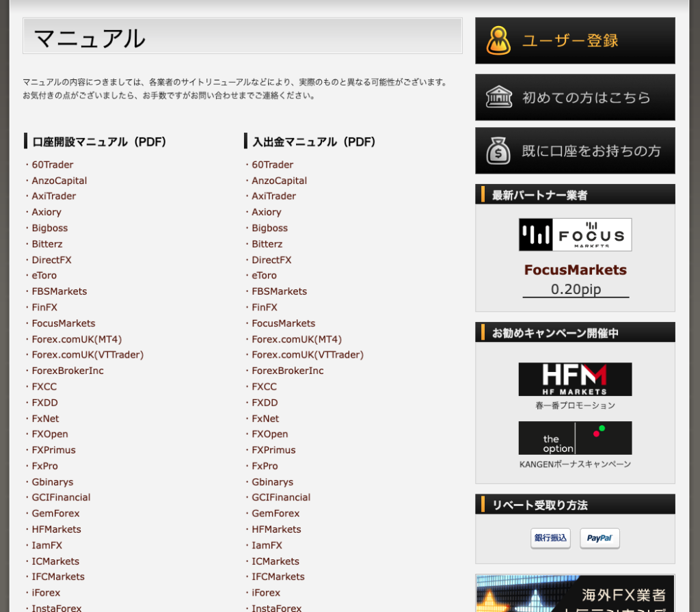The image size is (700, 612).
Task: Open Forex.comUK(MT4) deposit/withdrawal manual
Action: click(296, 339)
